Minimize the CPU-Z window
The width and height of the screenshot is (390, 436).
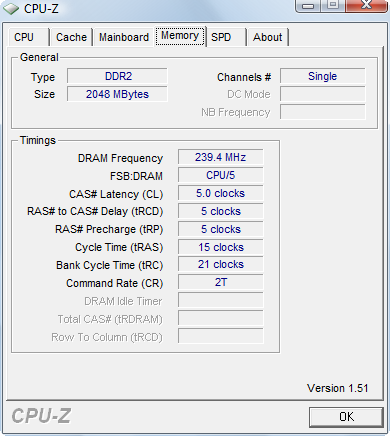pos(309,6)
